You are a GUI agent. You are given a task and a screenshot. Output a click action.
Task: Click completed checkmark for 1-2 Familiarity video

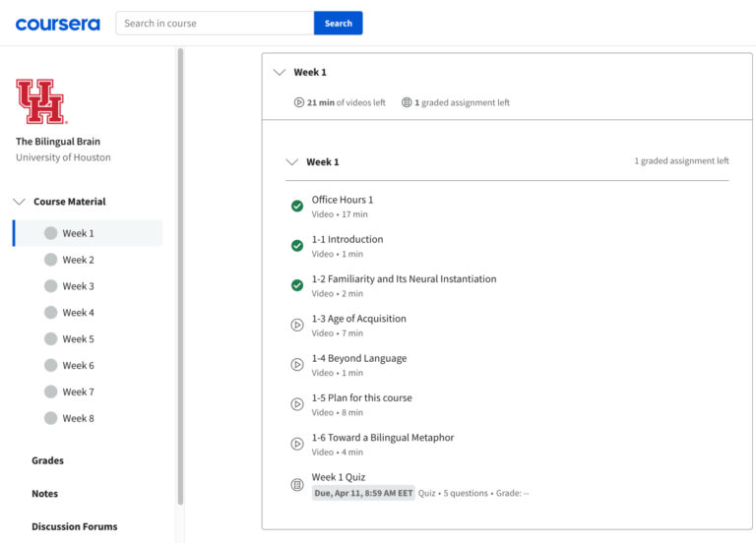point(297,285)
